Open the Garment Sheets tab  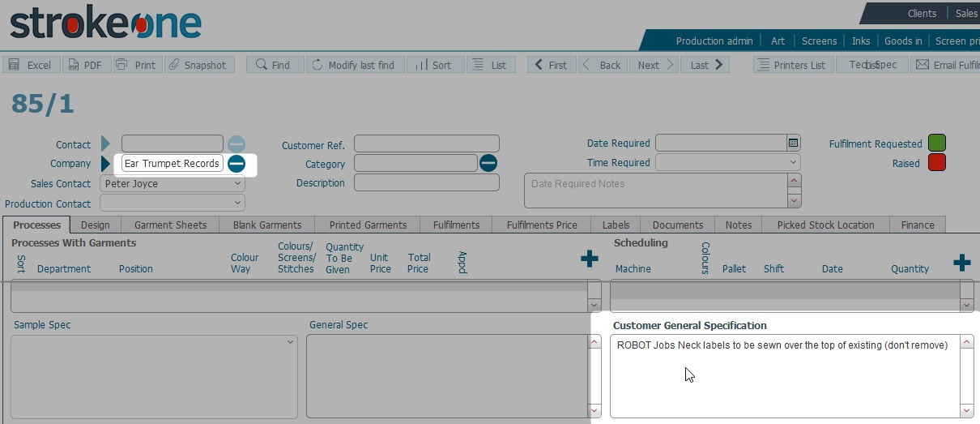[170, 225]
